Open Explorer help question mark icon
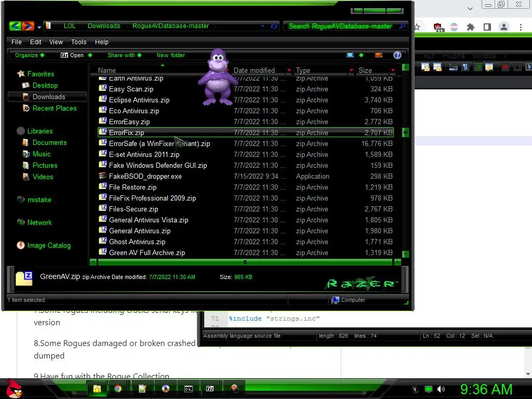 point(397,55)
